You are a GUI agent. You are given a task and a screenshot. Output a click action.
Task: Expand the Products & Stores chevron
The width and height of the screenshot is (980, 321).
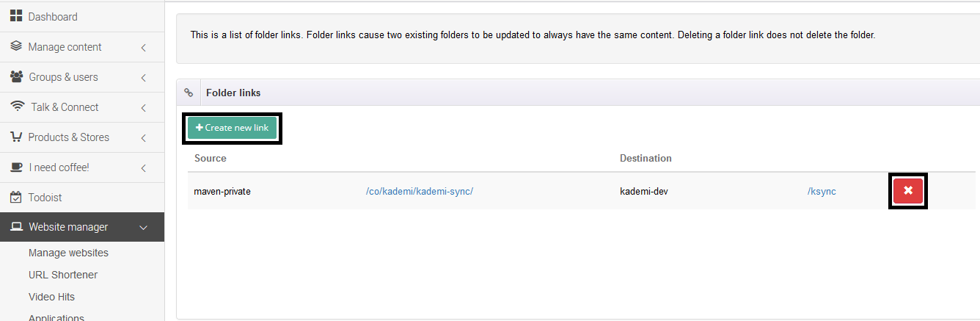point(143,137)
